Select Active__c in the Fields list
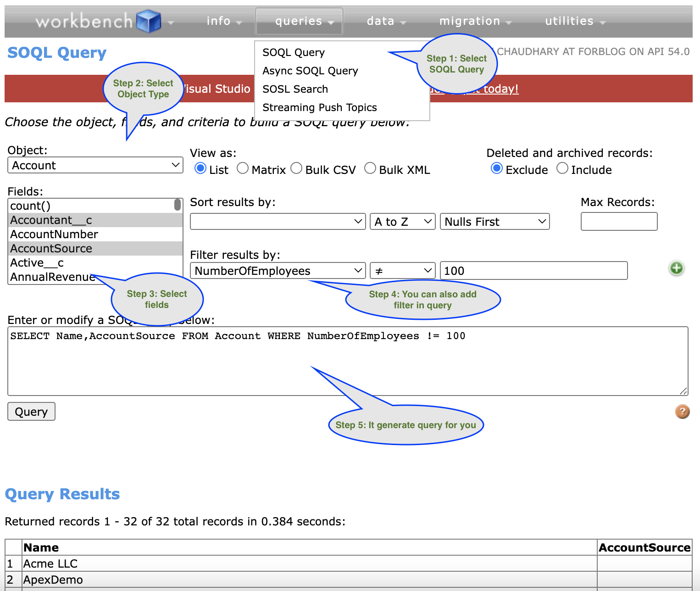This screenshot has height=591, width=700. 95,263
